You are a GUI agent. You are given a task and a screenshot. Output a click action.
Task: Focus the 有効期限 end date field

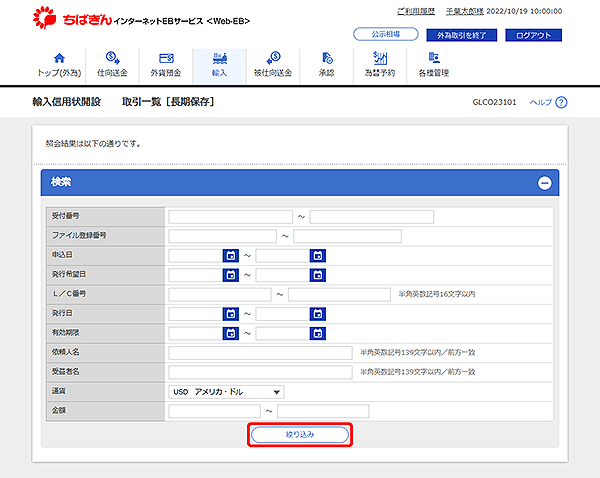[283, 334]
